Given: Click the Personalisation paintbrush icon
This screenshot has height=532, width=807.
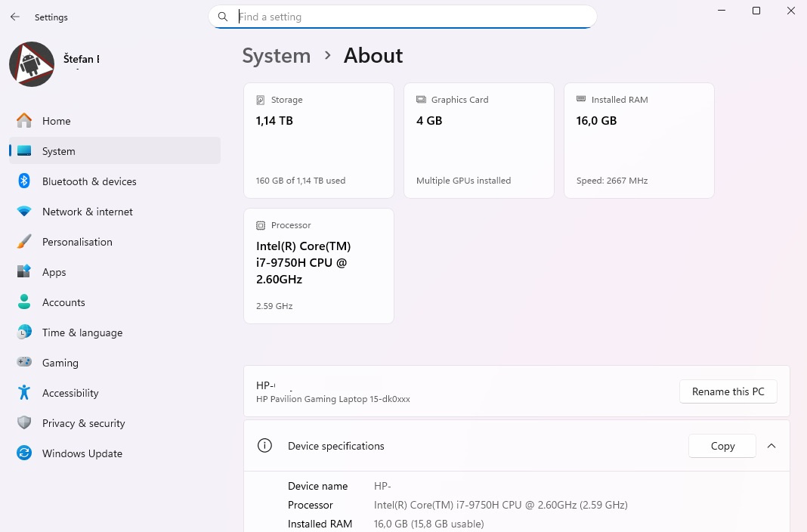Looking at the screenshot, I should (x=24, y=241).
